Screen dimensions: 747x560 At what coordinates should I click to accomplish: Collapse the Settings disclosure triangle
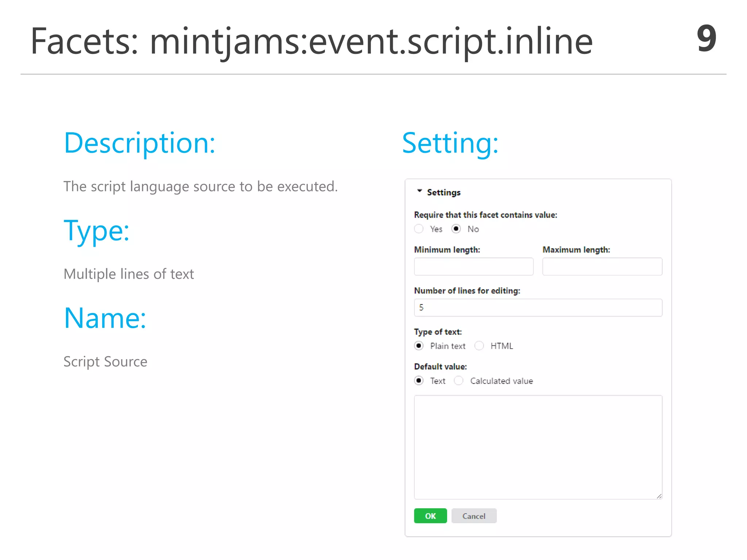[x=419, y=191]
